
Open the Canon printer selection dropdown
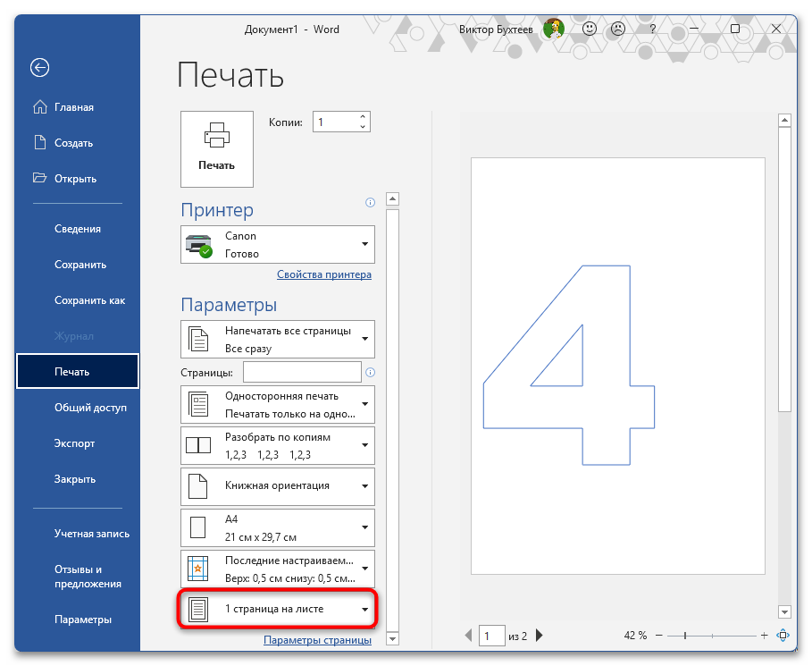coord(278,244)
